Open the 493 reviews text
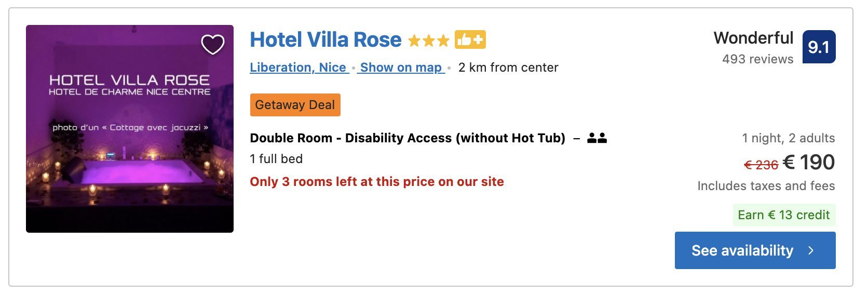 (757, 59)
